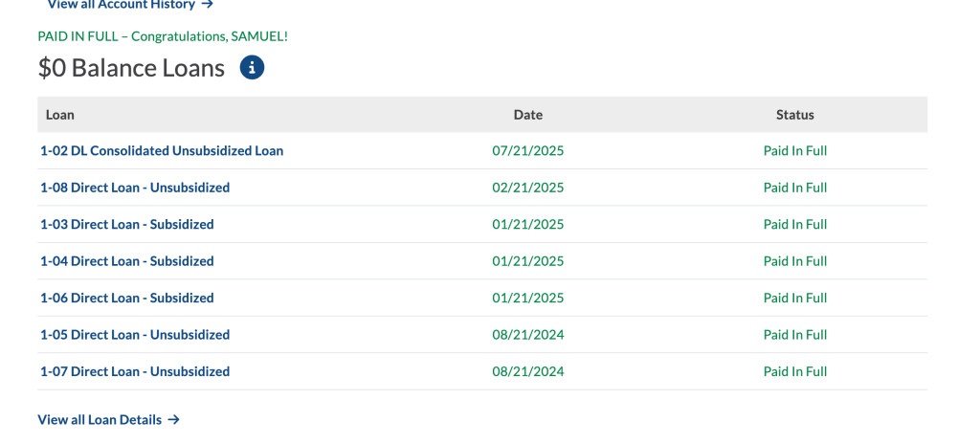Select loan 1-07 Direct Loan - Unsubsidized
The height and width of the screenshot is (444, 980).
click(x=135, y=371)
